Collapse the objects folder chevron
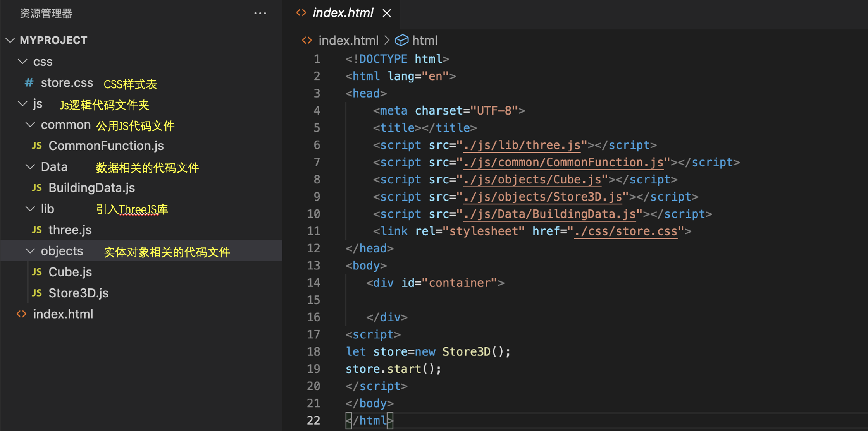 [30, 251]
